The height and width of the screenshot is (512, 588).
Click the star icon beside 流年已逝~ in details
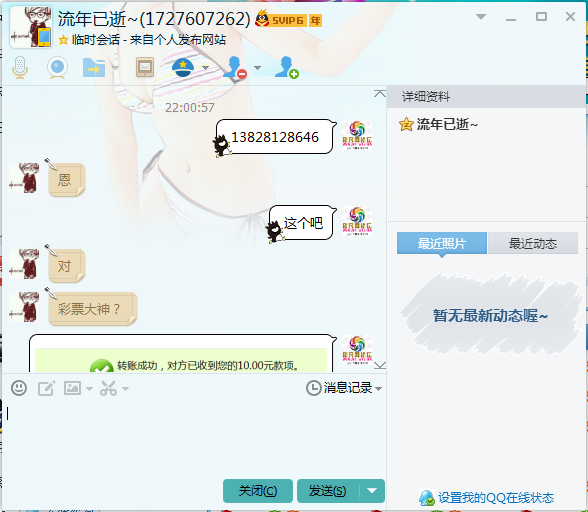click(406, 124)
